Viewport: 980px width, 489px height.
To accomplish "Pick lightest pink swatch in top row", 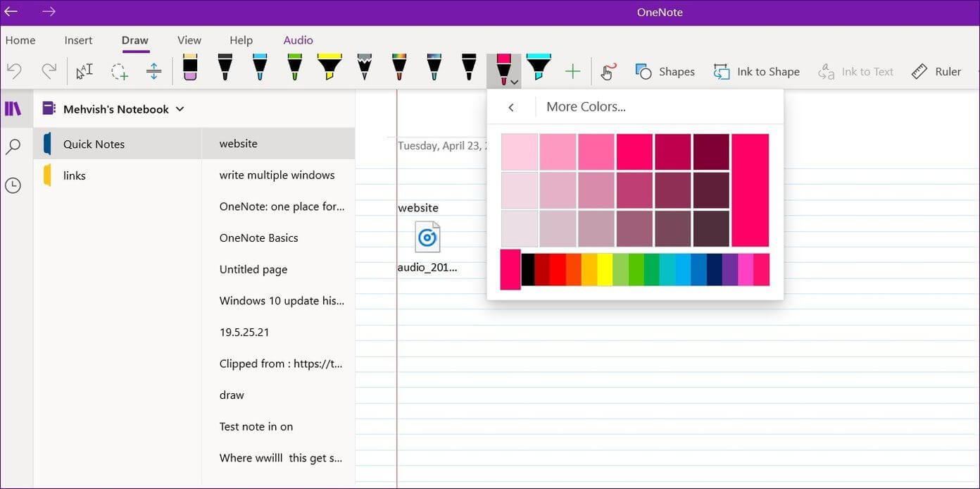I will click(520, 152).
